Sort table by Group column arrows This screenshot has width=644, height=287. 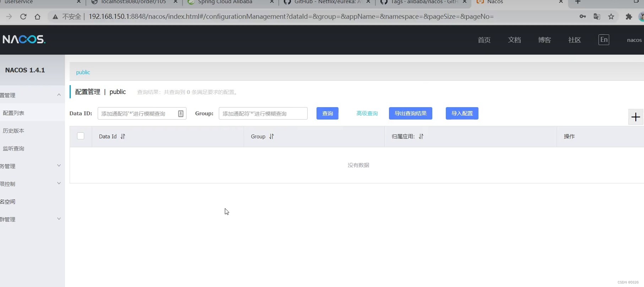click(272, 137)
